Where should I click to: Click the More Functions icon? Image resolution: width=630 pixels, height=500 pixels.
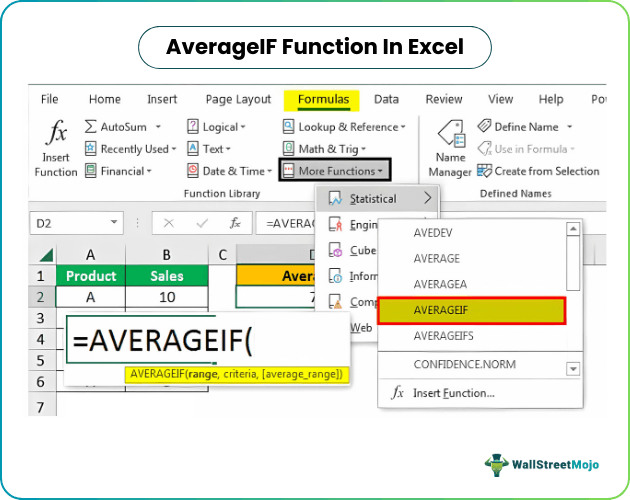click(288, 171)
